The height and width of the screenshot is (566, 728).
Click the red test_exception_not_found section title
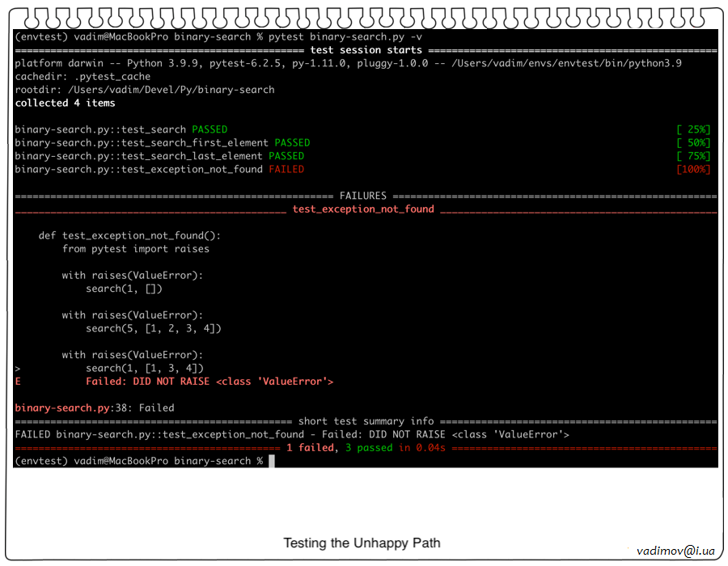363,209
